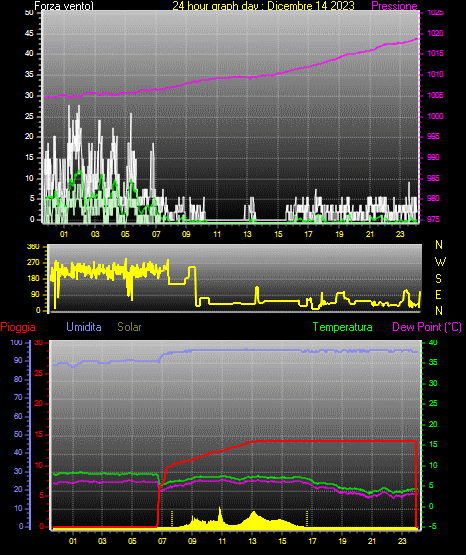Screen dimensions: 466x555
Task: Click the Dew Point (°C) label
Action: point(427,327)
